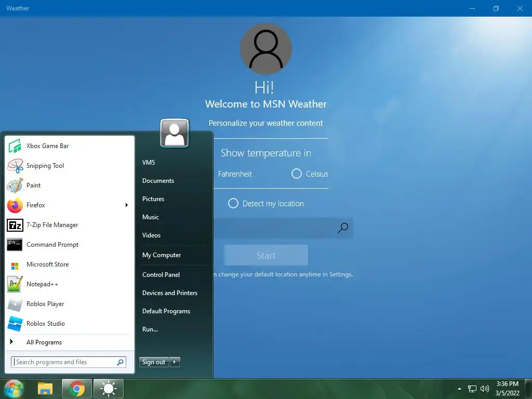The width and height of the screenshot is (532, 399).
Task: Select the Celsius radio button
Action: [297, 174]
